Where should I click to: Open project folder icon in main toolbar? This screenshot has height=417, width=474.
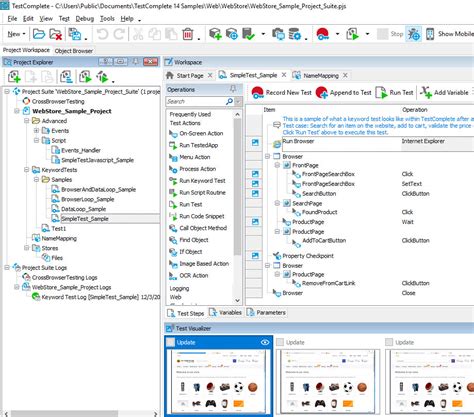pos(39,34)
